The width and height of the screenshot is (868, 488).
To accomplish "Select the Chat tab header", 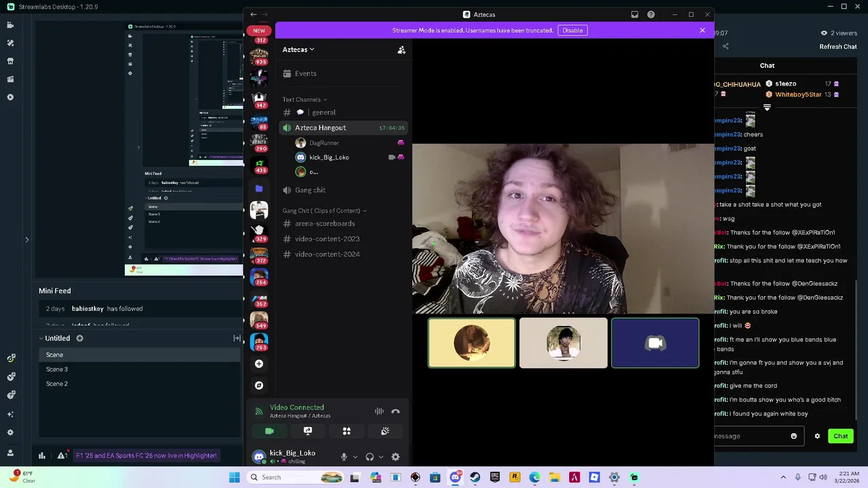I will 767,66.
